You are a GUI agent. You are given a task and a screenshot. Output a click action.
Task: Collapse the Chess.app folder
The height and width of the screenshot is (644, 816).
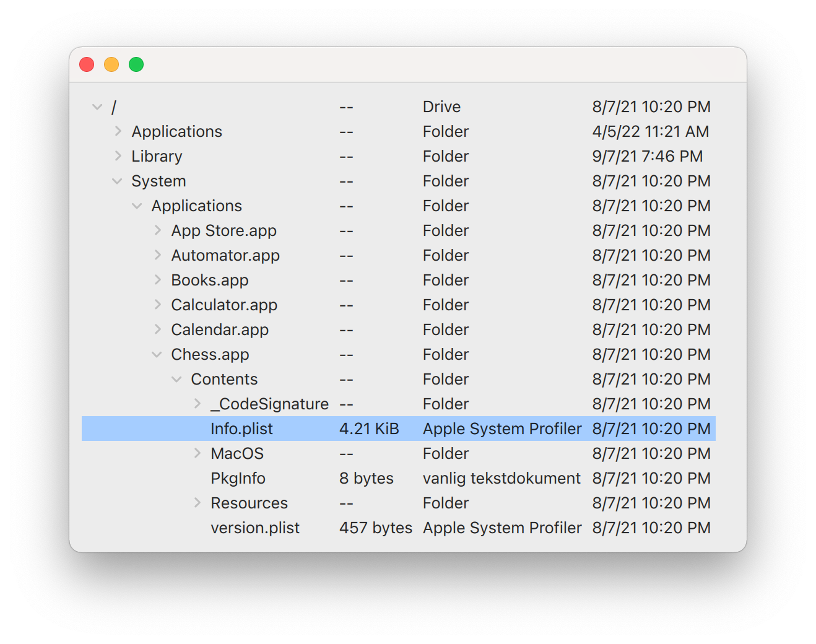pos(157,354)
